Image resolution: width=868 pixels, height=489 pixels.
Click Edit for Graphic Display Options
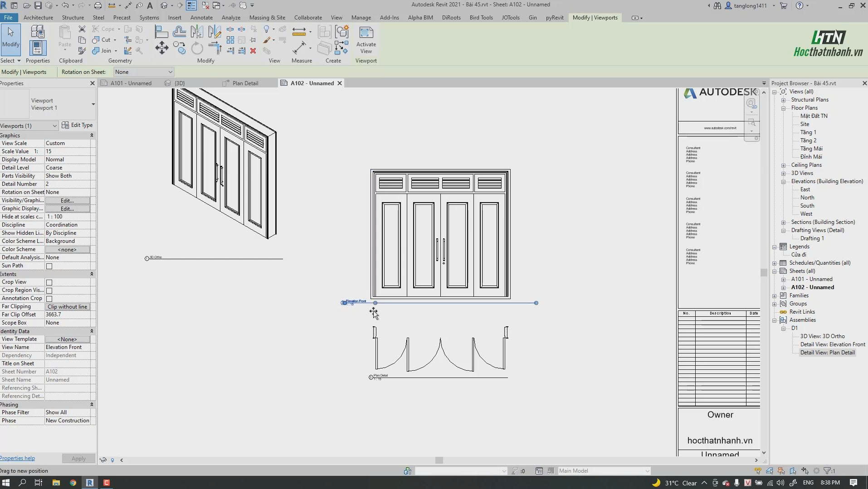(67, 209)
